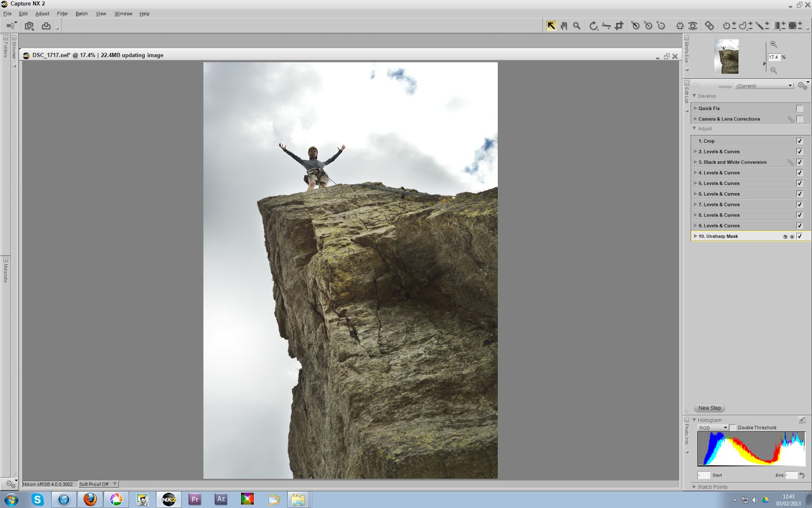Activate the Zoom magnifier tool
The width and height of the screenshot is (812, 508).
click(x=577, y=25)
